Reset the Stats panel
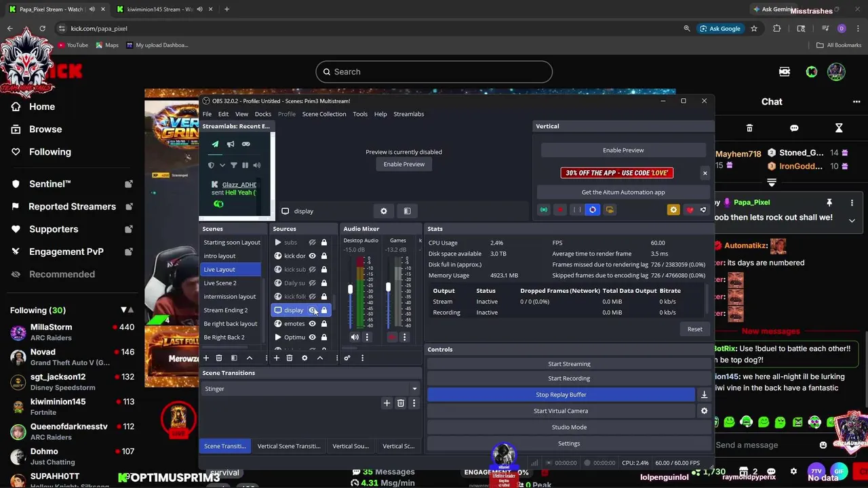The image size is (868, 488). pos(695,329)
